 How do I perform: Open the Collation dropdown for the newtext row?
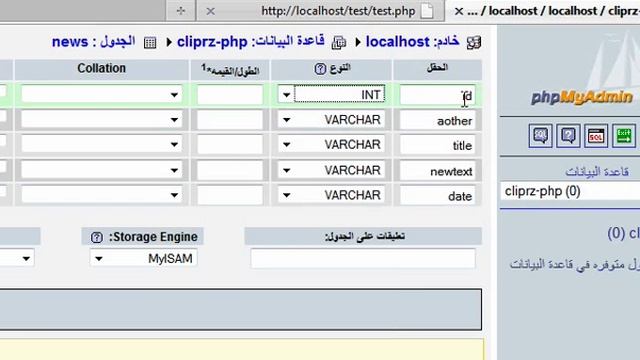(x=102, y=170)
